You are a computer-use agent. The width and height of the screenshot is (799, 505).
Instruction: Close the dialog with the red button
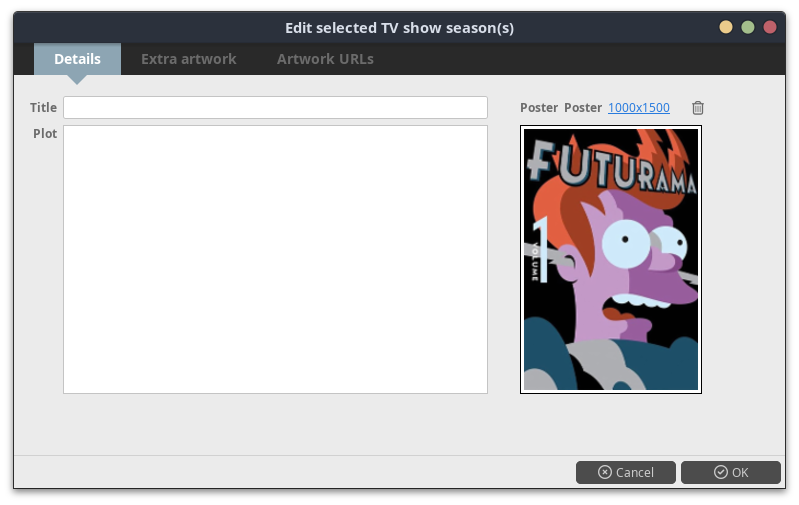(x=769, y=27)
